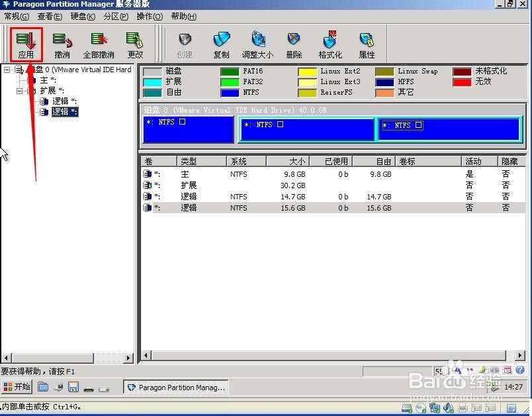Click the 磁盘 legend color swatch
This screenshot has height=416, width=532.
pyautogui.click(x=152, y=72)
